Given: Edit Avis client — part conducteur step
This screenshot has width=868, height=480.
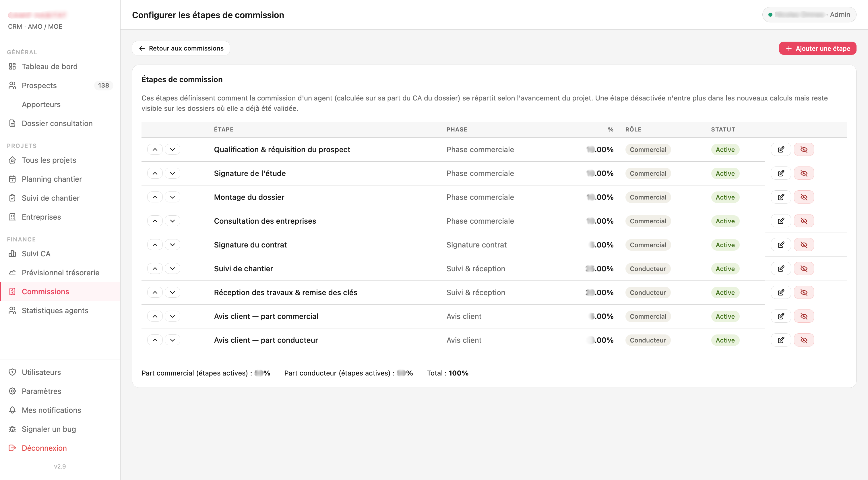Looking at the screenshot, I should [x=781, y=340].
